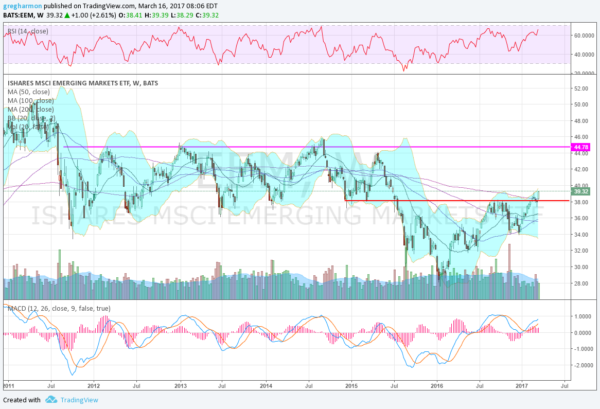This screenshot has width=600, height=409.
Task: Click the L:38.29 low price
Action: click(182, 15)
